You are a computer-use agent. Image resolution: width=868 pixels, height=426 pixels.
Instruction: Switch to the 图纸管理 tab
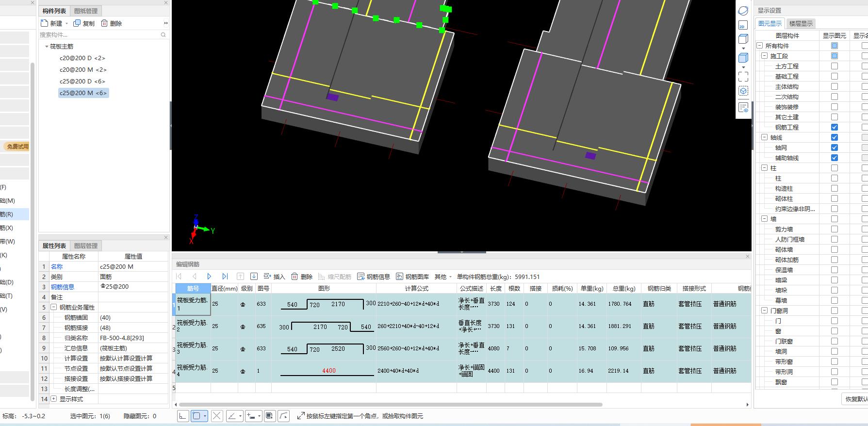coord(86,11)
